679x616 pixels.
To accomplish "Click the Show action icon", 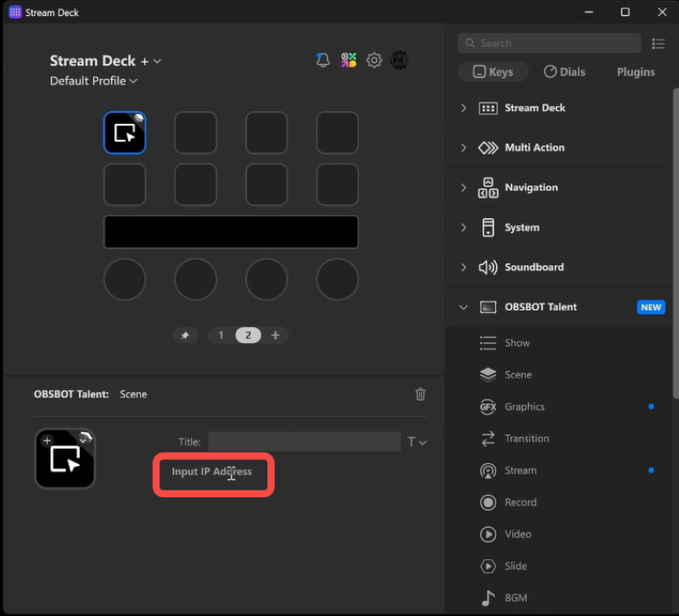I will tap(488, 343).
